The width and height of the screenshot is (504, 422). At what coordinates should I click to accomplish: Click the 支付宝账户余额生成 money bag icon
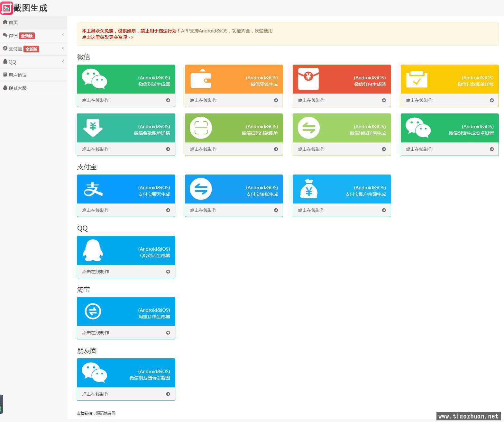309,189
